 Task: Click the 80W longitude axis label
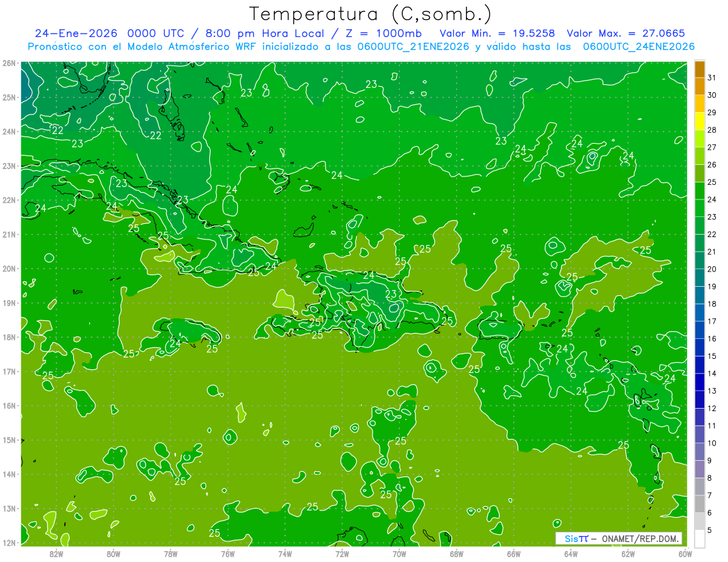pyautogui.click(x=113, y=554)
